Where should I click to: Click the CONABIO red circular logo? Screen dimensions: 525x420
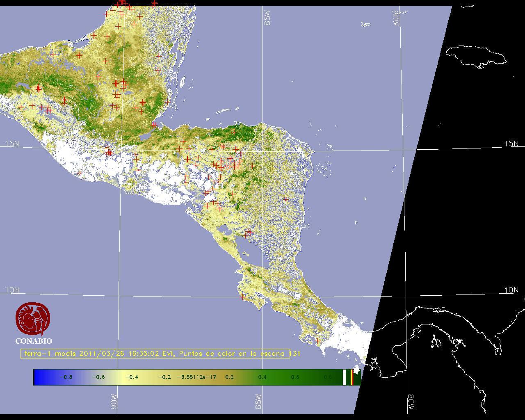(x=33, y=319)
